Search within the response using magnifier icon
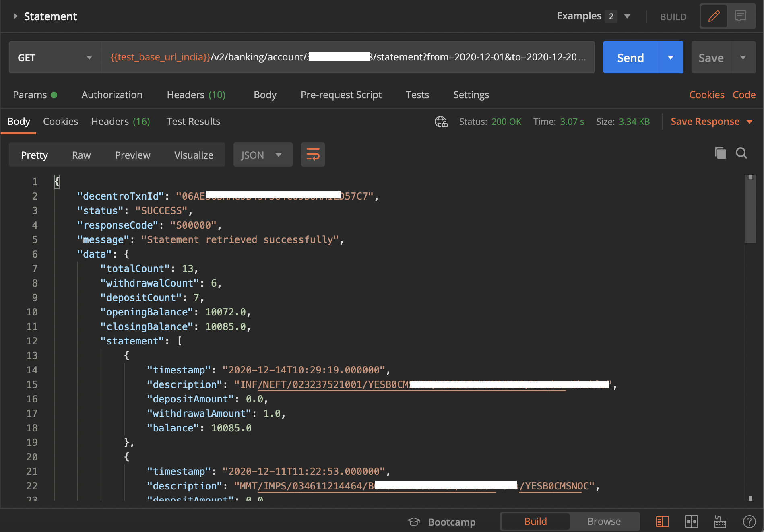 742,153
